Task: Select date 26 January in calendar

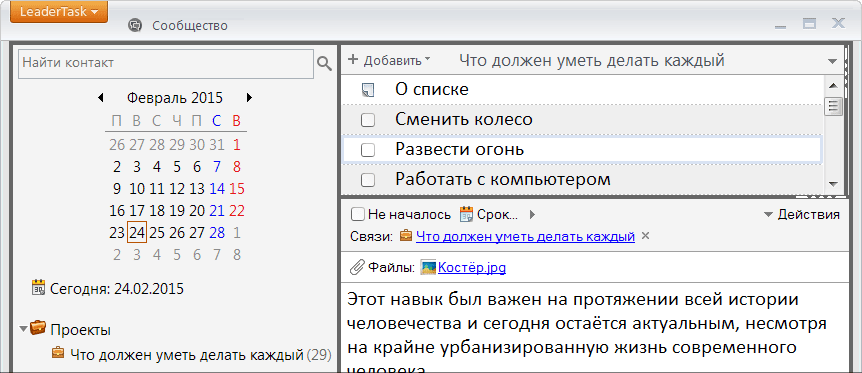Action: coord(117,145)
